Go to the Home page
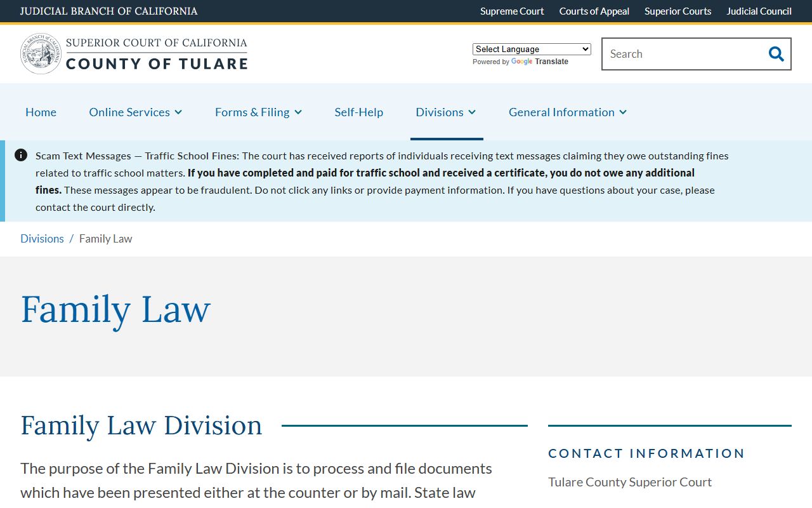 coord(41,112)
